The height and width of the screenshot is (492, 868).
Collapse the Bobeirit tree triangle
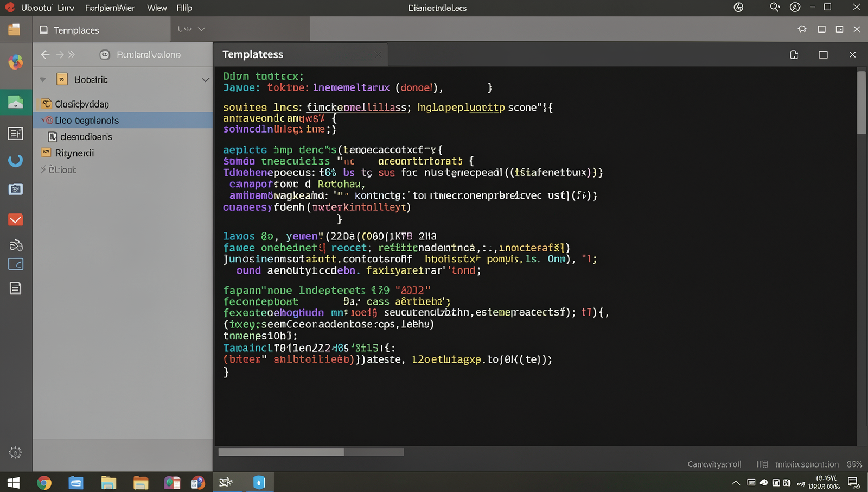(43, 80)
